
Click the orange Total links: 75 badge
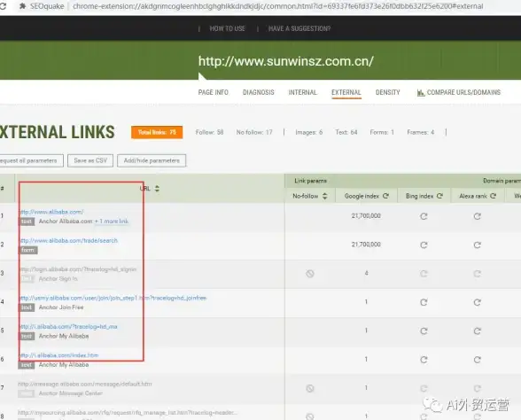(157, 132)
